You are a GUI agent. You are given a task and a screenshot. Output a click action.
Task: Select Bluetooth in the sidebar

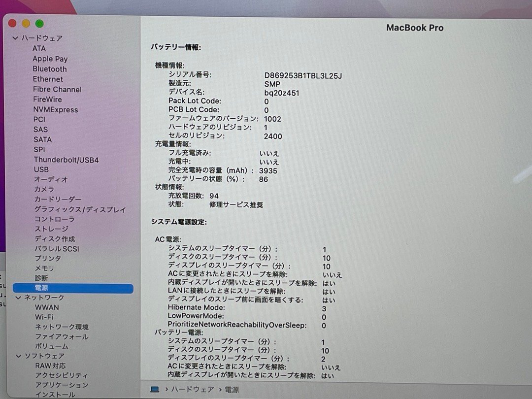(x=50, y=69)
